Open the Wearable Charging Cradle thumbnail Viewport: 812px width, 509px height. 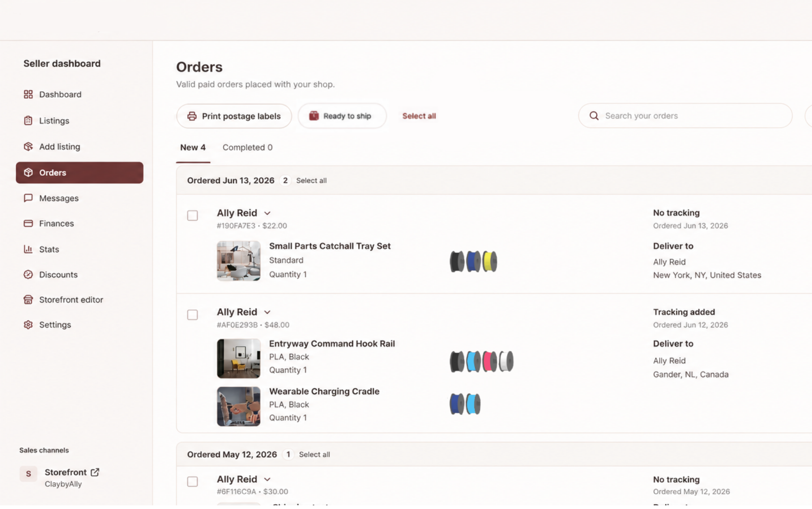pyautogui.click(x=239, y=406)
